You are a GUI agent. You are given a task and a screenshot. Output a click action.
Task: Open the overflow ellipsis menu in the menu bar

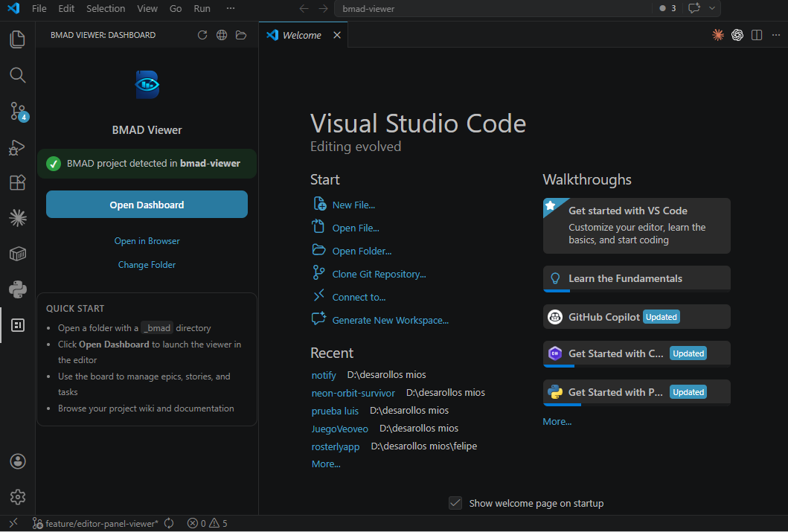[x=230, y=8]
